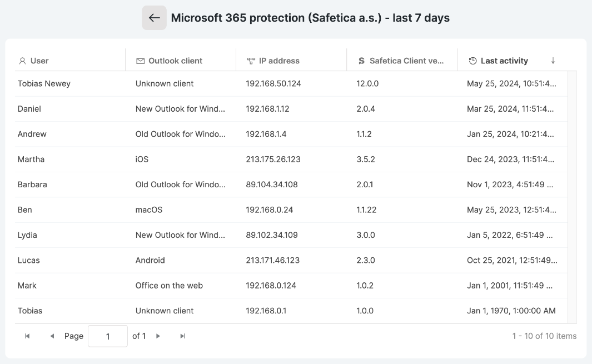Go to previous page of table
This screenshot has width=592, height=364.
pyautogui.click(x=52, y=336)
